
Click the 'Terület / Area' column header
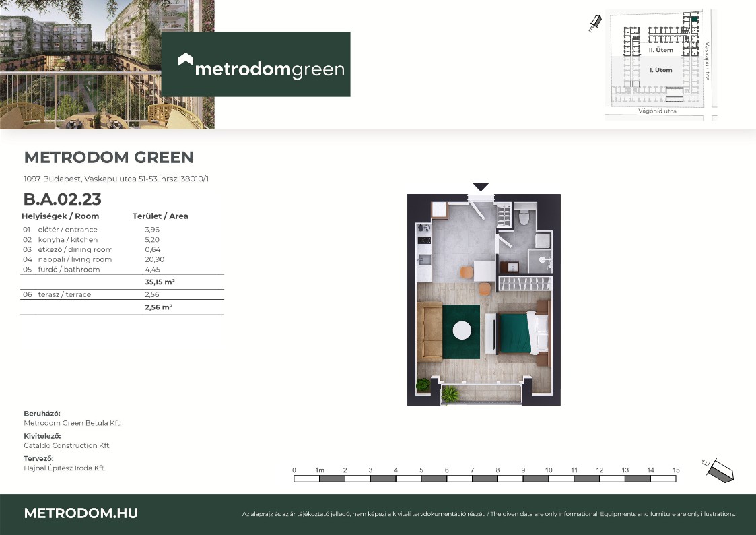coord(160,216)
